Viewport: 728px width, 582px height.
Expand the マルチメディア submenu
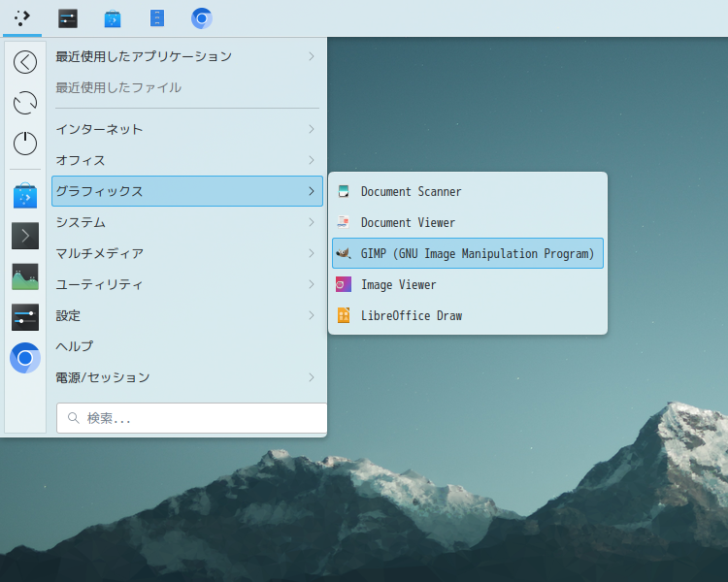tap(186, 253)
